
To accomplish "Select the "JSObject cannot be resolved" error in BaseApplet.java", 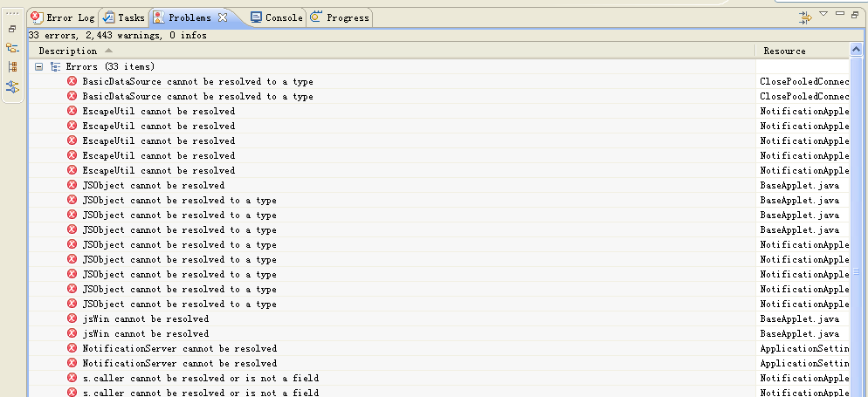I will pos(153,185).
